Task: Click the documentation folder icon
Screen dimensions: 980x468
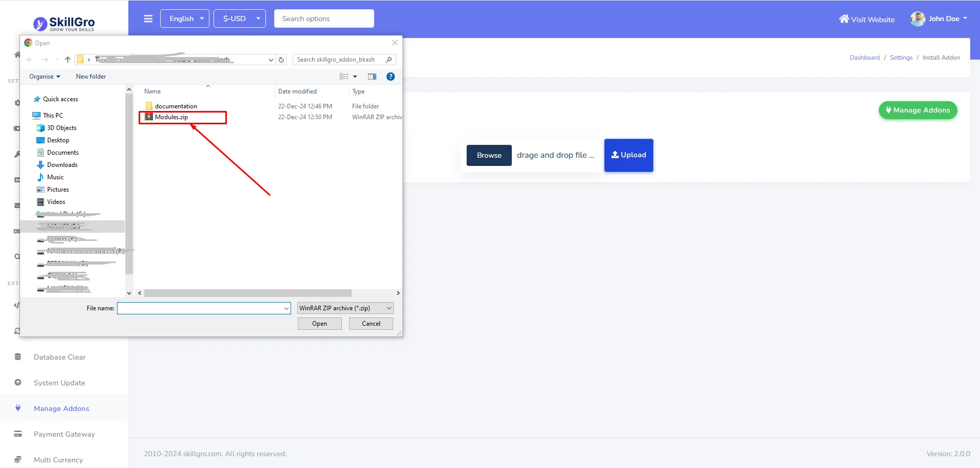Action: pyautogui.click(x=149, y=106)
